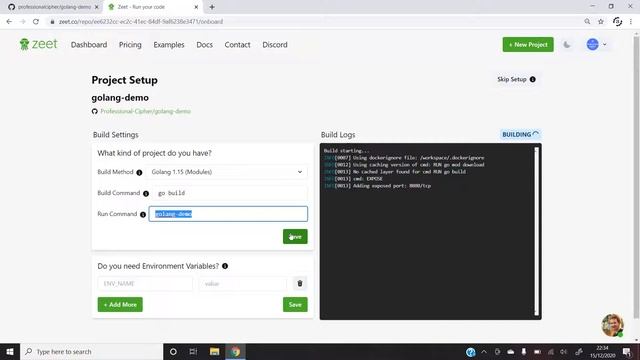640x360 pixels.
Task: Save the build settings
Action: click(295, 236)
